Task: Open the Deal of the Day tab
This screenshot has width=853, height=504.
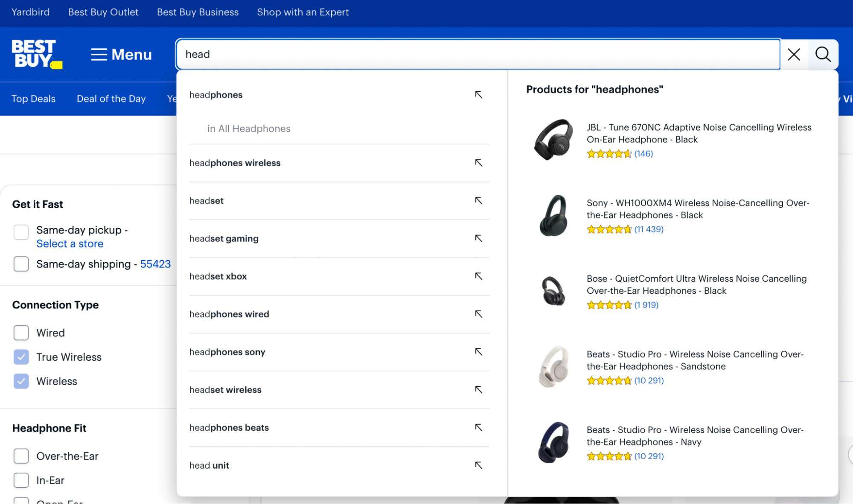Action: [x=111, y=98]
